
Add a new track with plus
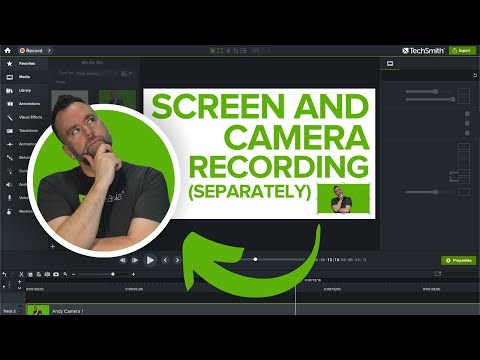[x=19, y=282]
